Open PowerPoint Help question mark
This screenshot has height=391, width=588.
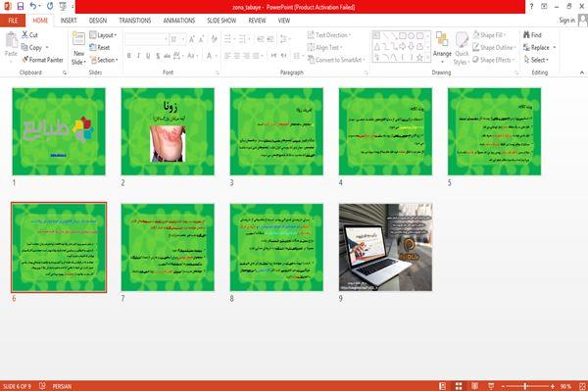(531, 7)
